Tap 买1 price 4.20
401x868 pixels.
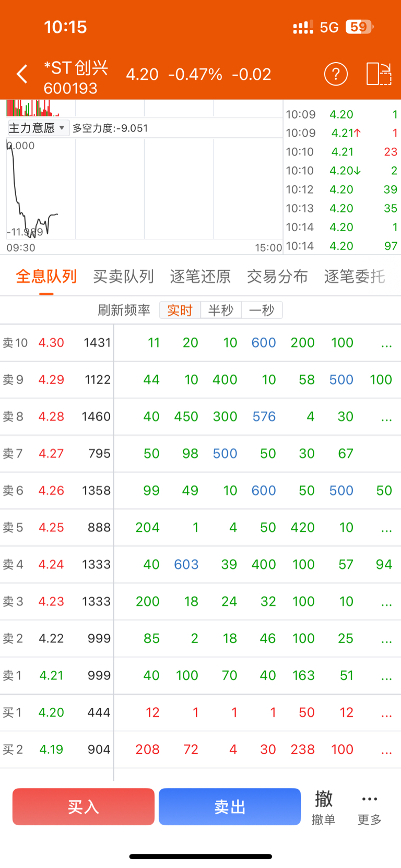point(51,712)
